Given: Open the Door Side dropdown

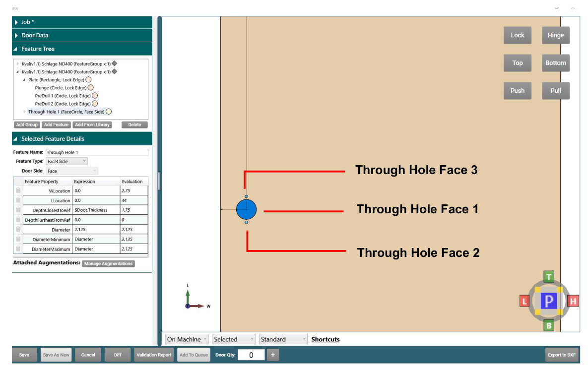Looking at the screenshot, I should tap(71, 171).
